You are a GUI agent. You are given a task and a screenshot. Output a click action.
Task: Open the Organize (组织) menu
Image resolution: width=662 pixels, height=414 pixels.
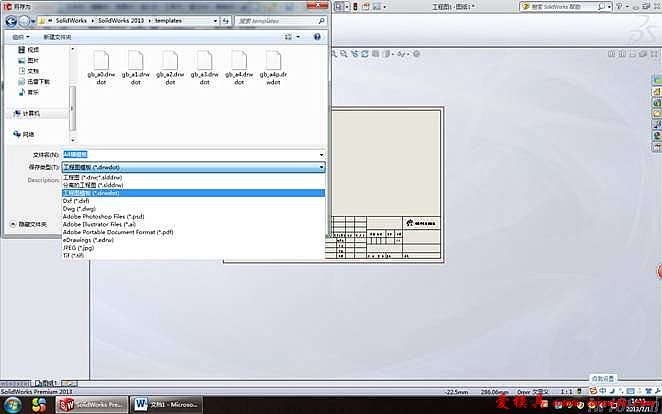pos(20,37)
